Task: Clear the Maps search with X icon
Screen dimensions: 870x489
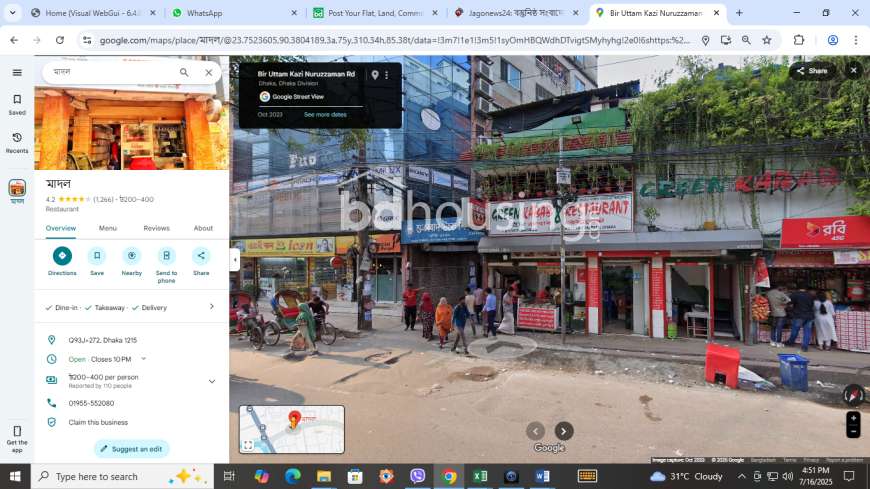Action: [x=209, y=72]
